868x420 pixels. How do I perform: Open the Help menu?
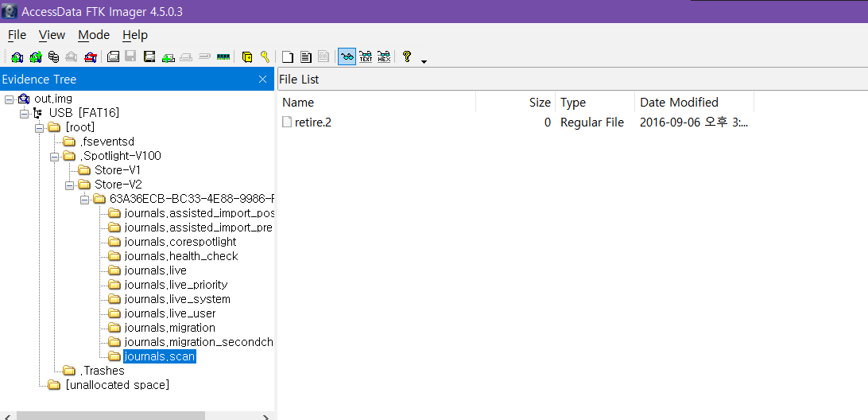click(135, 35)
